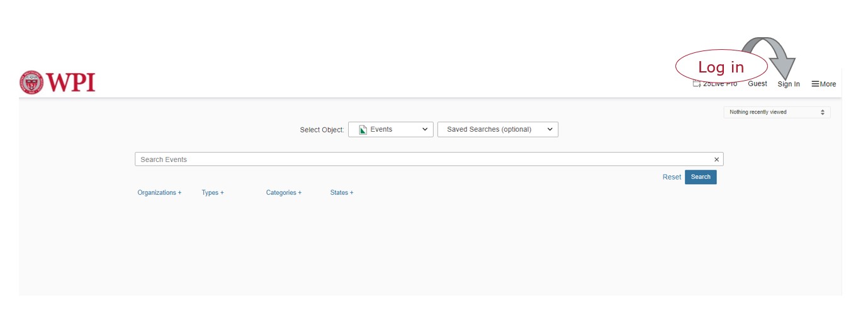The width and height of the screenshot is (868, 324).
Task: Open the More hamburger menu
Action: [823, 84]
